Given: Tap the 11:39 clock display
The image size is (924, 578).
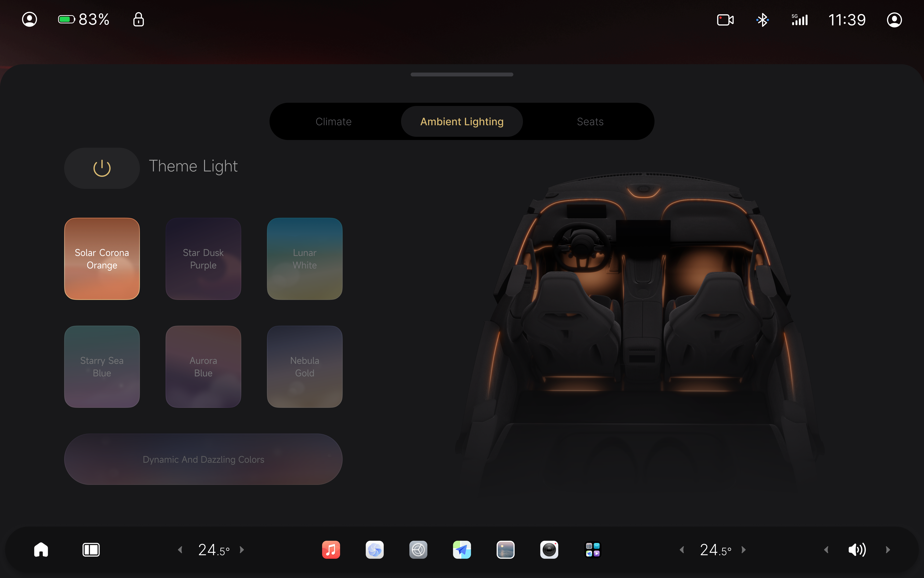Looking at the screenshot, I should pyautogui.click(x=847, y=20).
